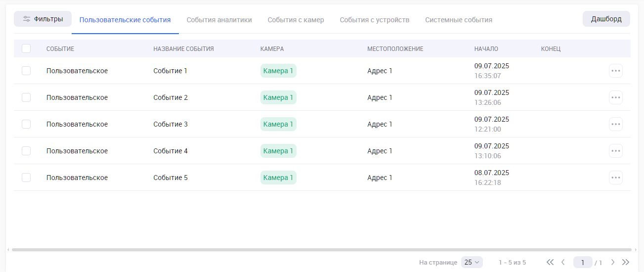644x272 pixels.
Task: Open the three-dot menu for Событие 2
Action: coord(615,97)
